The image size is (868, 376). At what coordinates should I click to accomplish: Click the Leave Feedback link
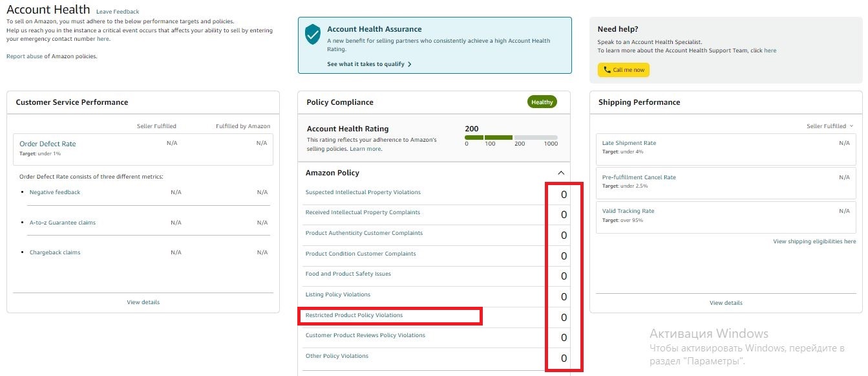(117, 11)
